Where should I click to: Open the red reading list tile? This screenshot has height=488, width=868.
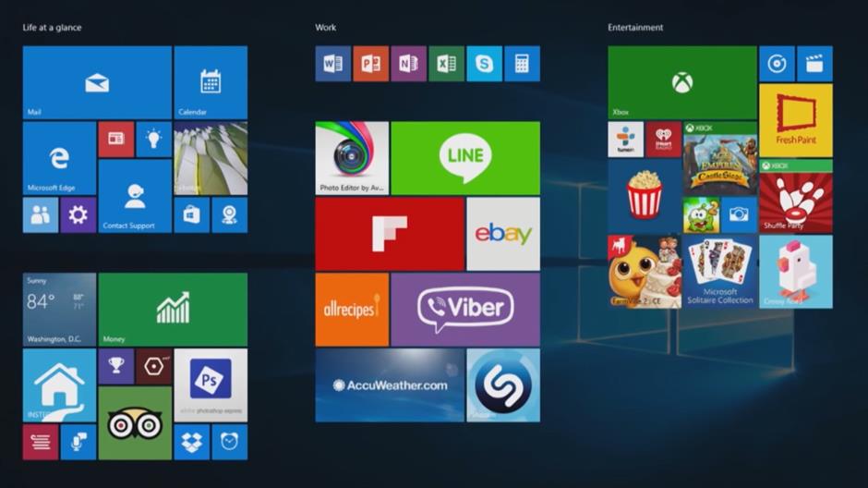(41, 442)
